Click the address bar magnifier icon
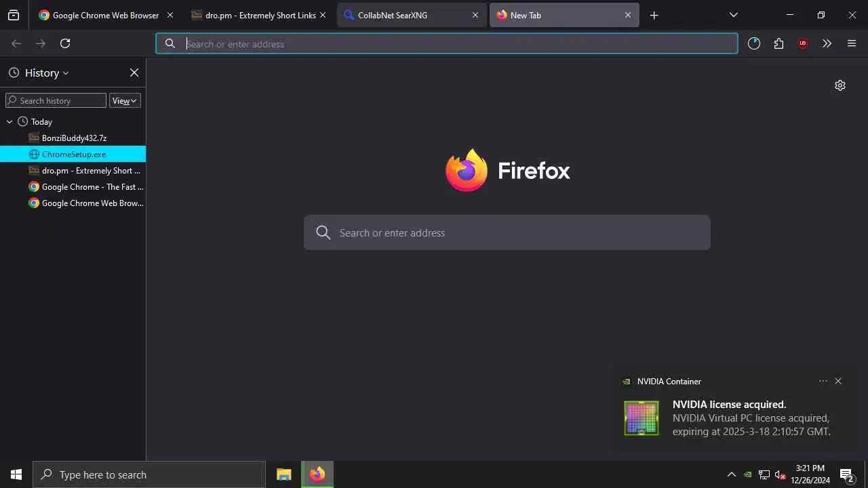The width and height of the screenshot is (868, 488). point(170,43)
